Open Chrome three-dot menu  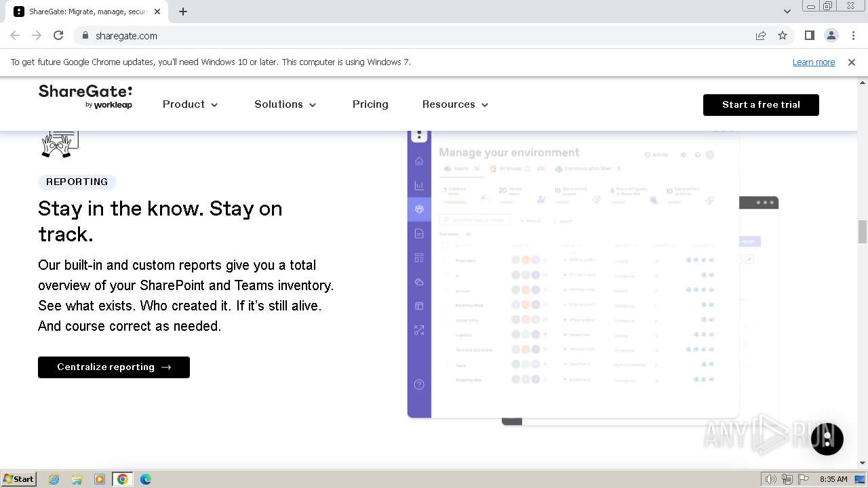pyautogui.click(x=853, y=35)
